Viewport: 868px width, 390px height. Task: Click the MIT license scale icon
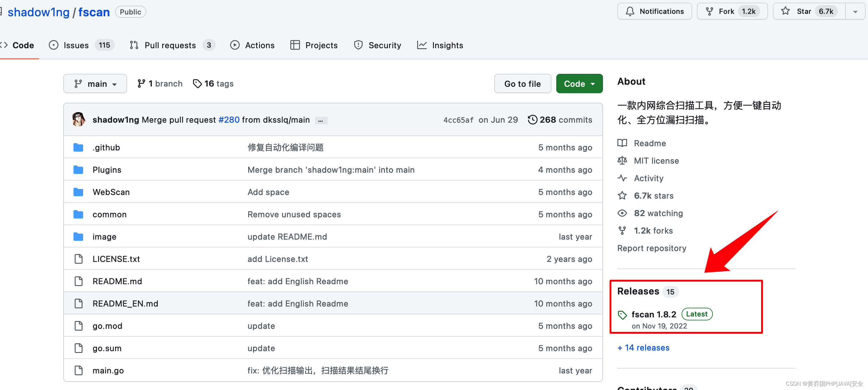point(622,160)
